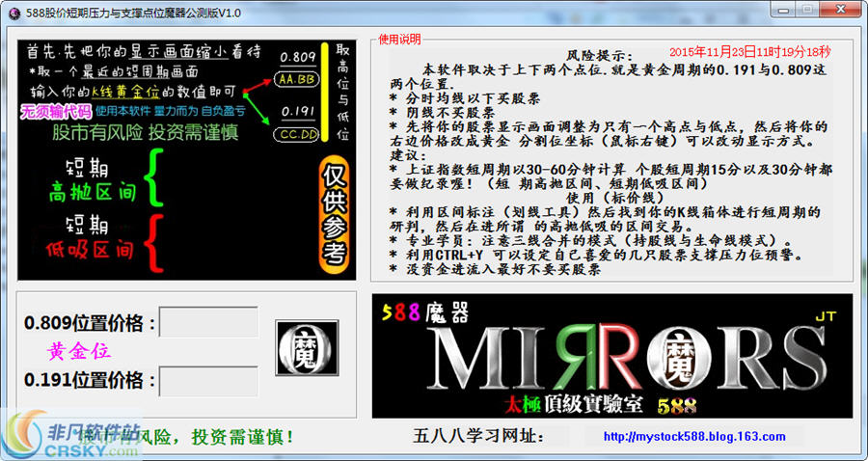Click the 0.809 value in diagram

coord(298,57)
